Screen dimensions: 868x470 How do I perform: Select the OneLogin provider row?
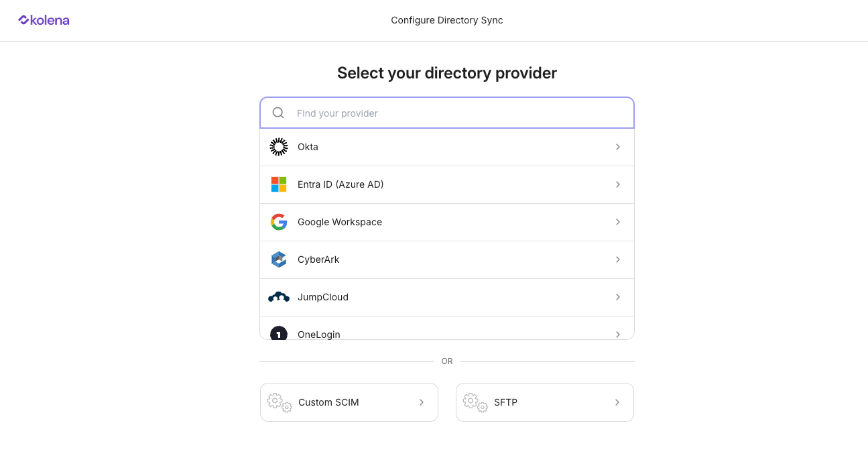pyautogui.click(x=447, y=333)
